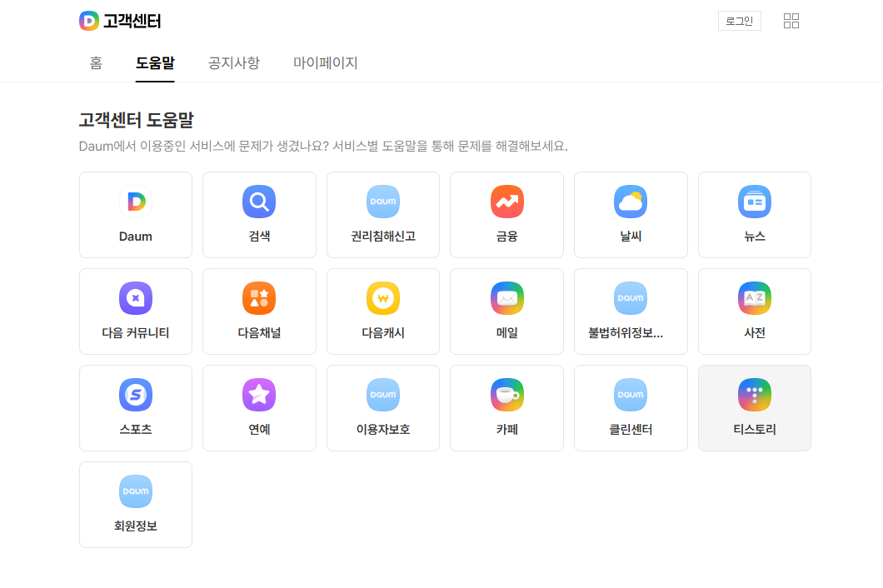Viewport: 883px width, 588px height.
Task: Open the grid apps menu icon
Action: click(791, 21)
